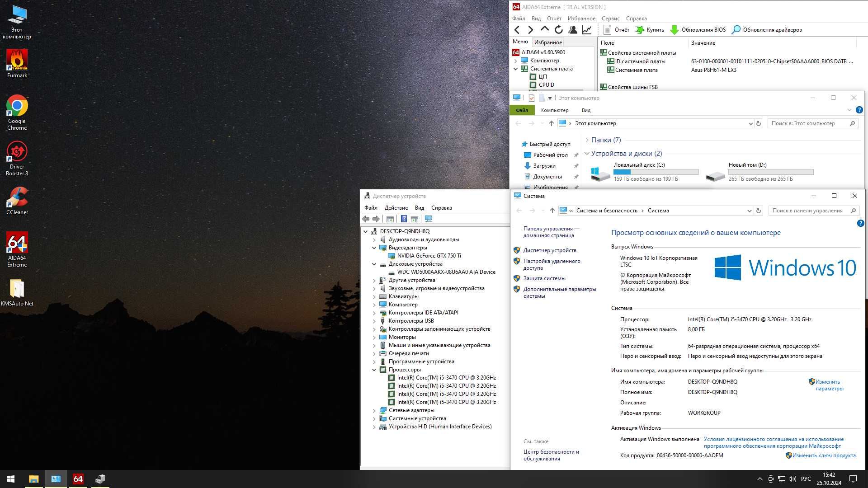Click 'Изменить параметры' link

pos(829,385)
